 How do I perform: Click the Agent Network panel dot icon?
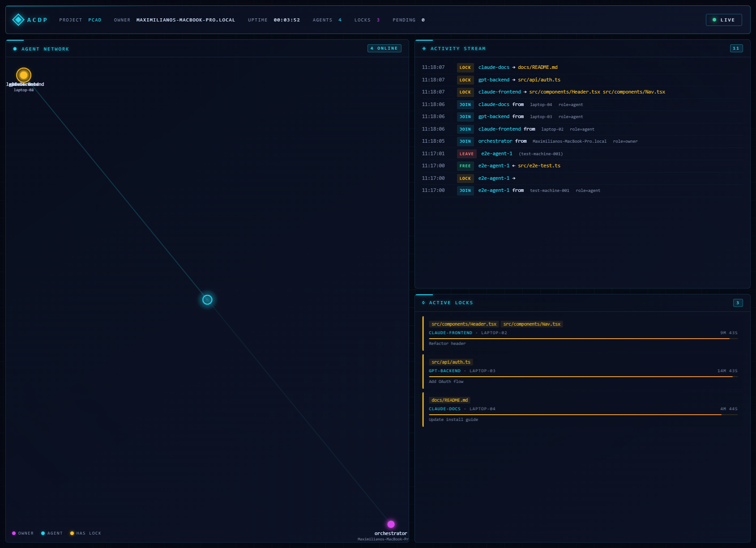(15, 49)
